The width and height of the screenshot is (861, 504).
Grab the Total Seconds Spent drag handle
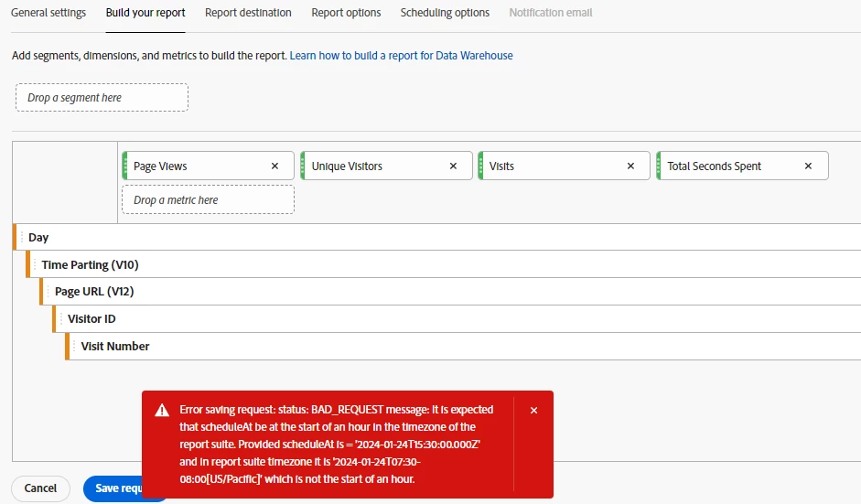pos(659,166)
